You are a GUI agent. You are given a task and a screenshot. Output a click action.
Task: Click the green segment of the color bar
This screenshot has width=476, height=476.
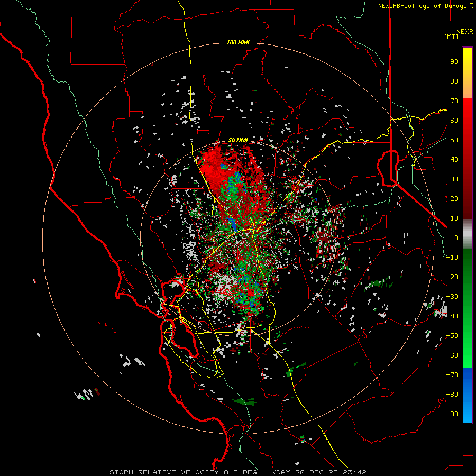(x=467, y=308)
